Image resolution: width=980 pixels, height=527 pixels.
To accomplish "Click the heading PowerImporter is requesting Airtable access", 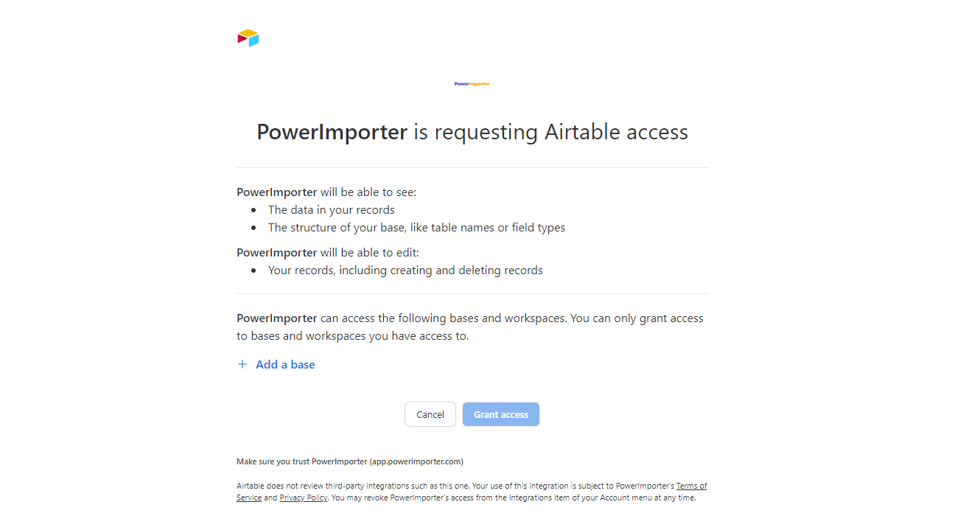I will pos(472,132).
